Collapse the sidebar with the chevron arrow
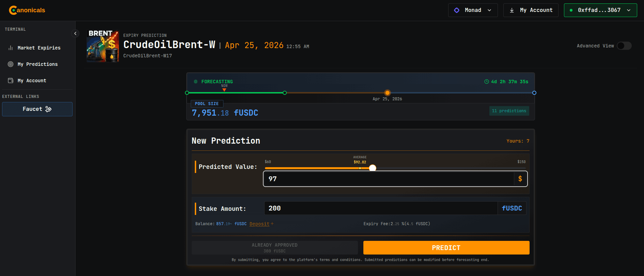 75,33
